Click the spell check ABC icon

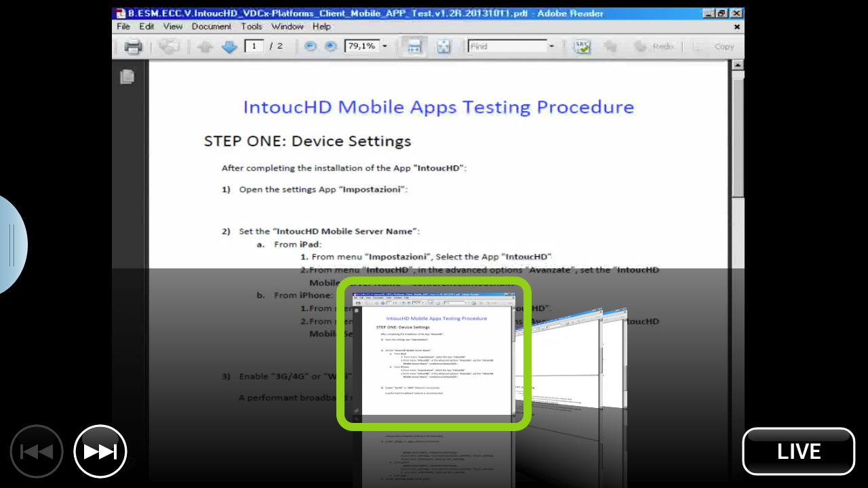[582, 47]
